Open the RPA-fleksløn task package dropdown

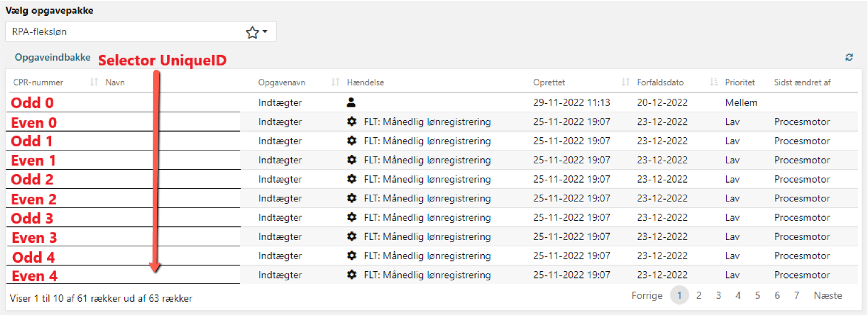tap(141, 32)
